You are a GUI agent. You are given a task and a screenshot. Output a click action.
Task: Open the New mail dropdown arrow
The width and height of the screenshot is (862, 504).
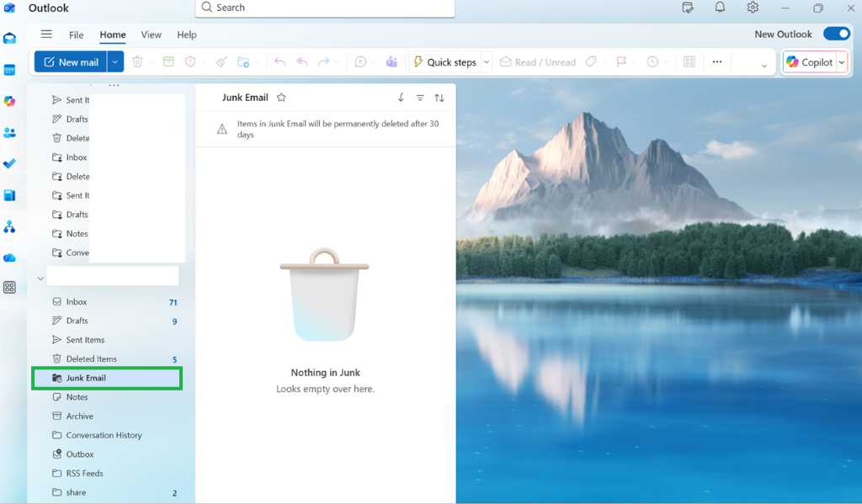115,61
